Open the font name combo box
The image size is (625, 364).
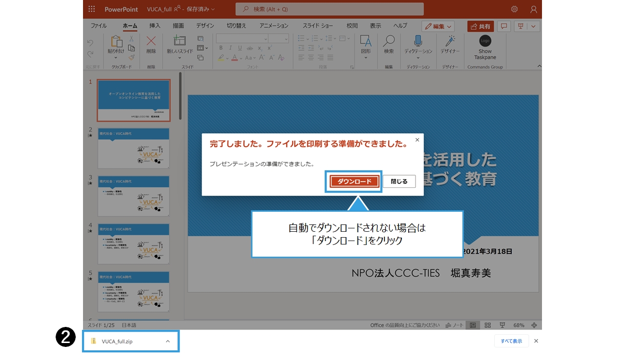[242, 39]
